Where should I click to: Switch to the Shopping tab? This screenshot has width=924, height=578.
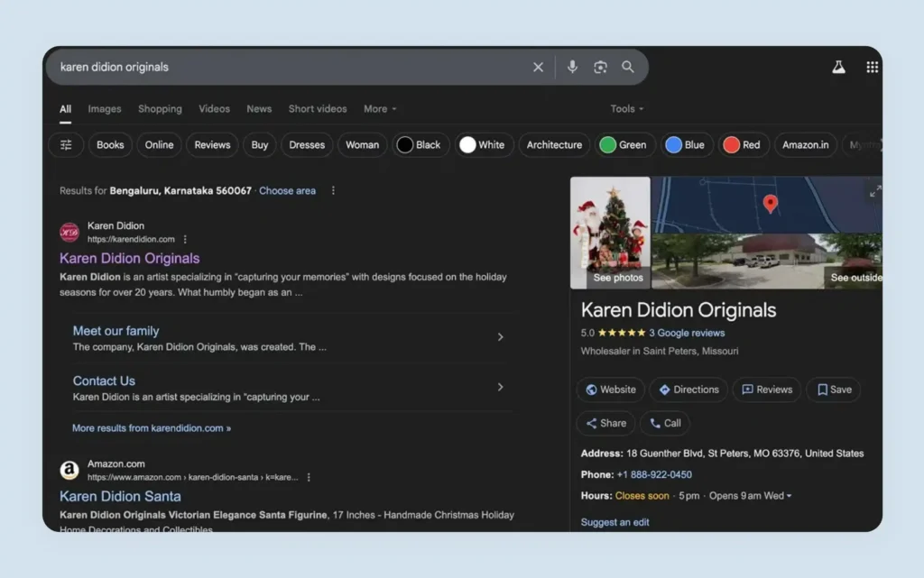tap(160, 109)
